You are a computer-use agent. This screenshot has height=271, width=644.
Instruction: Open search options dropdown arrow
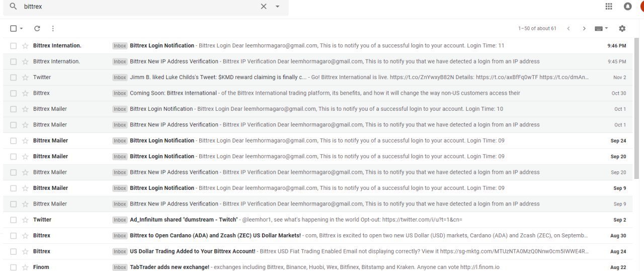pos(278,7)
